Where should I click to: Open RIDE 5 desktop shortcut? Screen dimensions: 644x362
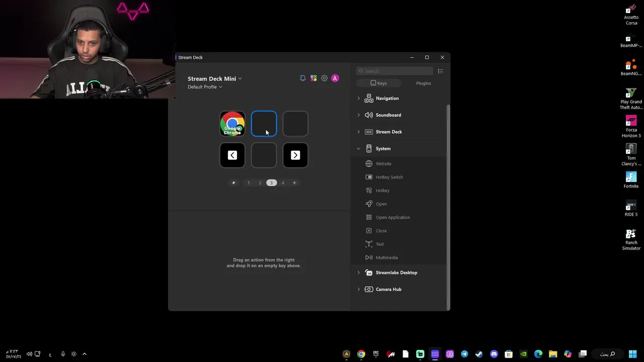point(631,209)
